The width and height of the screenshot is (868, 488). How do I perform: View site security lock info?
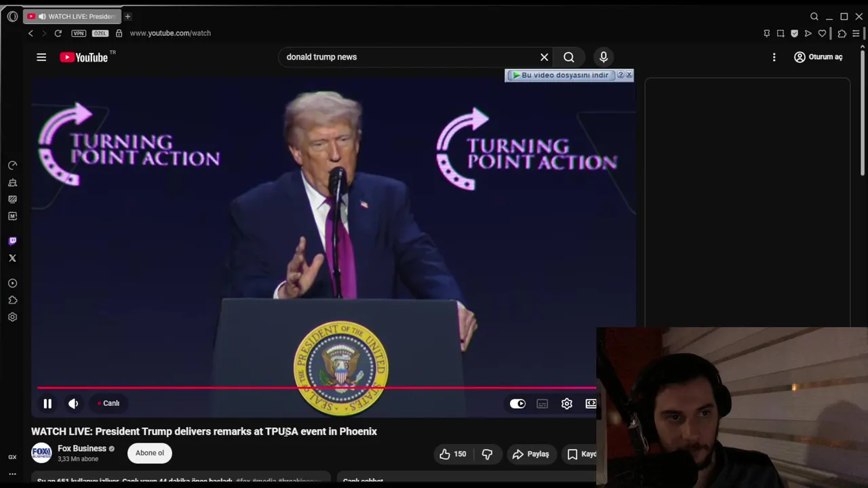coord(119,33)
